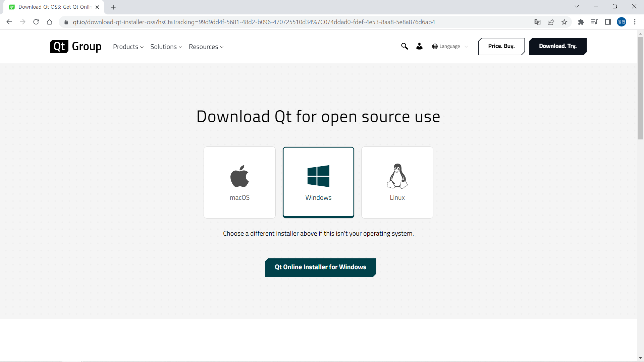Click the search magnifier icon
Image resolution: width=644 pixels, height=362 pixels.
(x=405, y=46)
